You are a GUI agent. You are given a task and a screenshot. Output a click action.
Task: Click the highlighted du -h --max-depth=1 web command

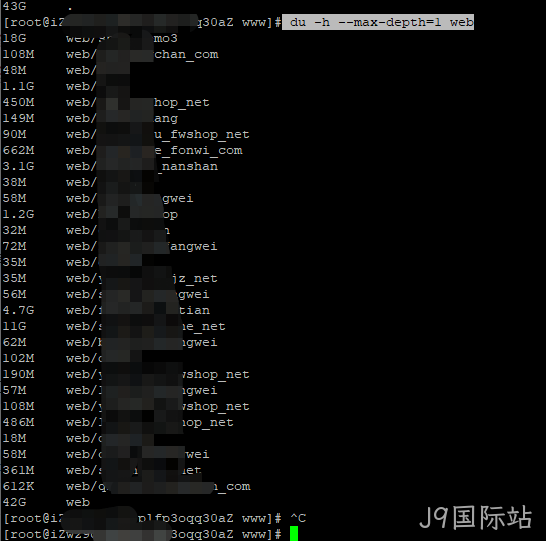378,22
